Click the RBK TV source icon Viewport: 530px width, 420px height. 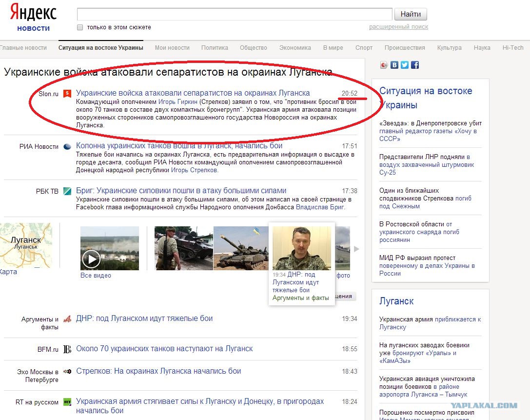tap(67, 191)
